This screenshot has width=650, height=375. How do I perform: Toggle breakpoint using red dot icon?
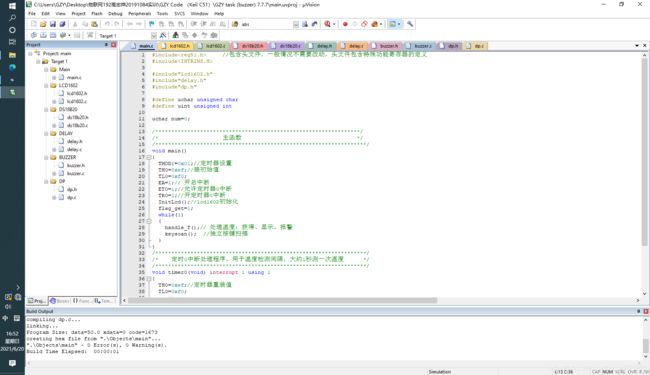coord(345,24)
